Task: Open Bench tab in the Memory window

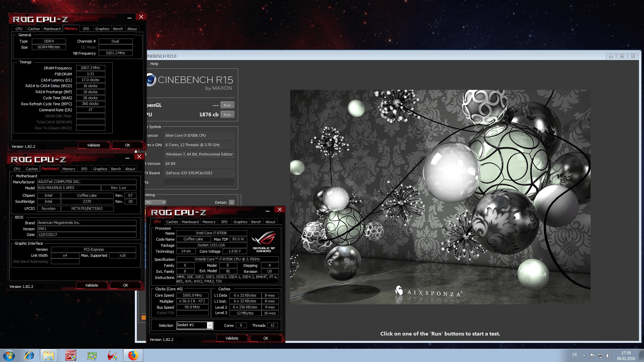Action: (x=118, y=29)
